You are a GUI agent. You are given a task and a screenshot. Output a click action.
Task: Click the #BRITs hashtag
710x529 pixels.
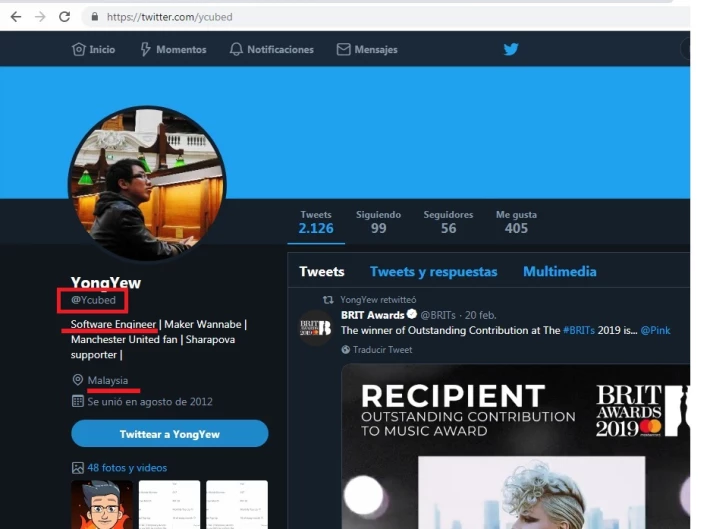(x=579, y=330)
